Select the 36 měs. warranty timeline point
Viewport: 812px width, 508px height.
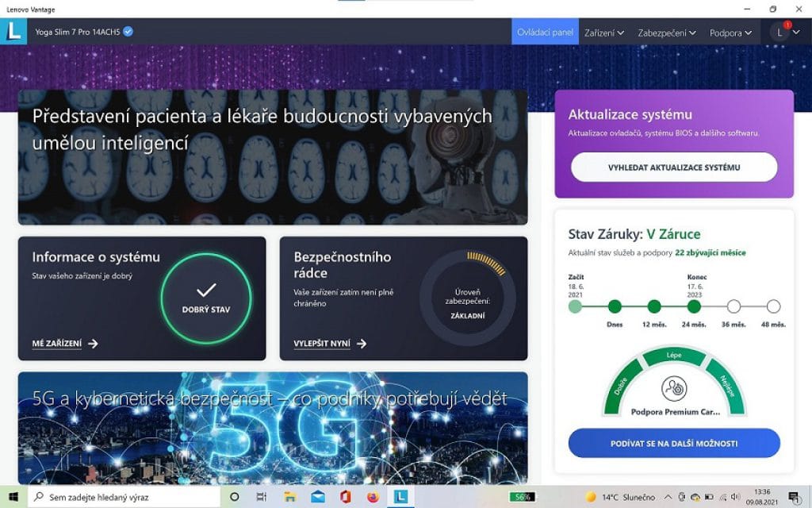coord(733,306)
